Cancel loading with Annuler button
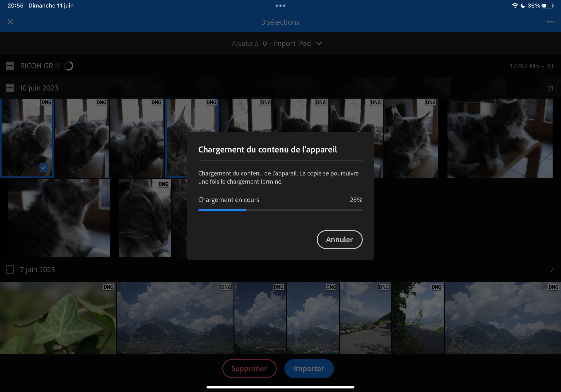 (339, 239)
